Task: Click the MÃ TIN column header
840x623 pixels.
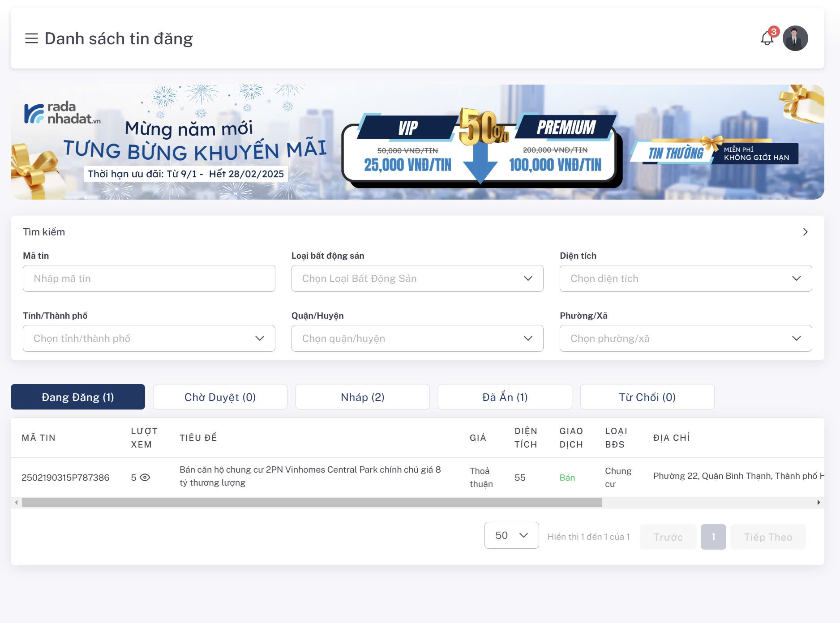Action: (x=39, y=438)
